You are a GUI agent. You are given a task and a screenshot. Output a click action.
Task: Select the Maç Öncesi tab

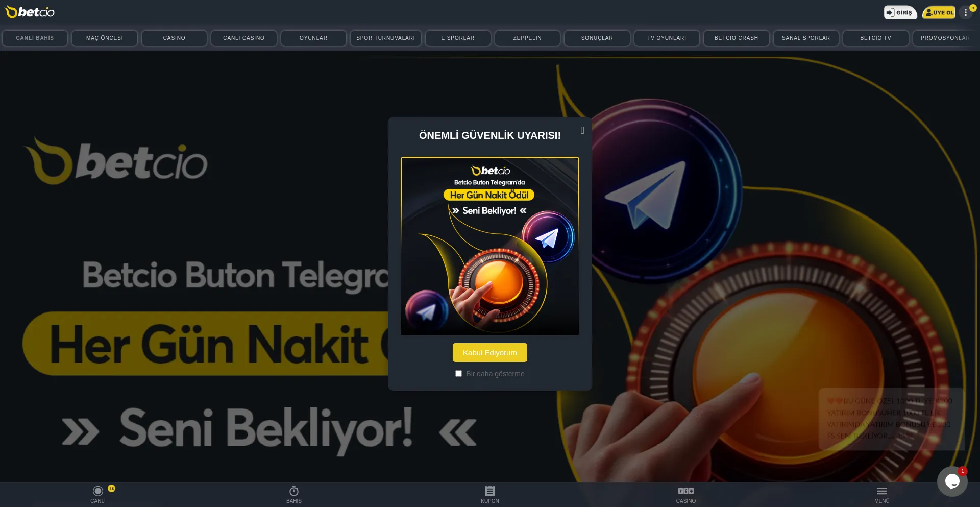click(x=104, y=38)
